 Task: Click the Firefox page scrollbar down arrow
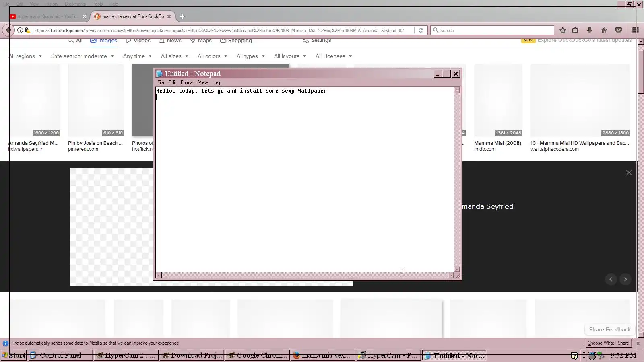pos(641,335)
